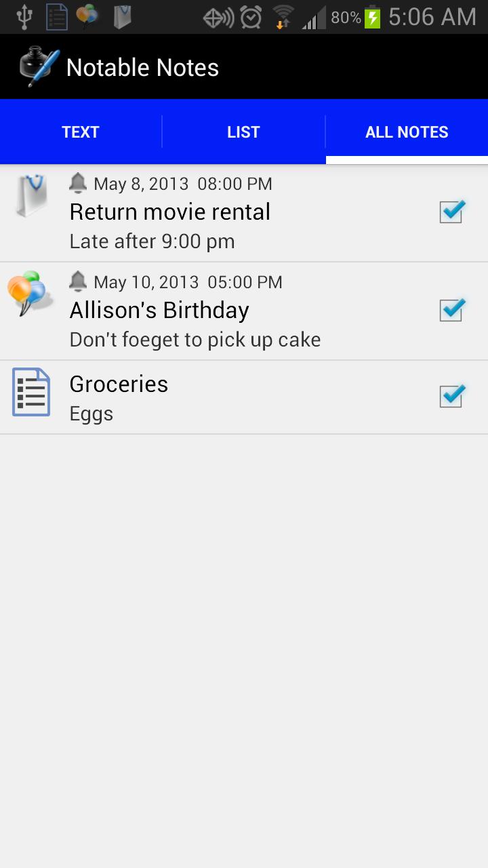Tap the 5:06 AM clock display
Image resolution: width=488 pixels, height=868 pixels.
click(x=432, y=17)
